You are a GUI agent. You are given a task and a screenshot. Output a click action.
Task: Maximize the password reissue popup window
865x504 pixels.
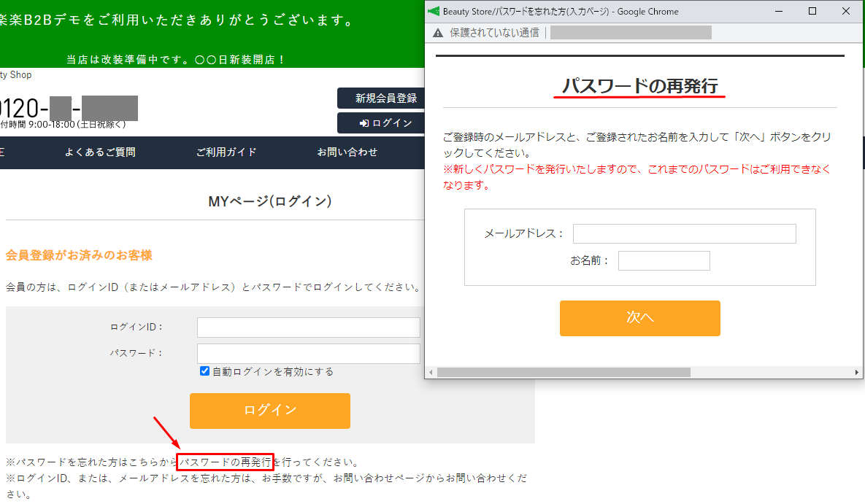pos(812,11)
